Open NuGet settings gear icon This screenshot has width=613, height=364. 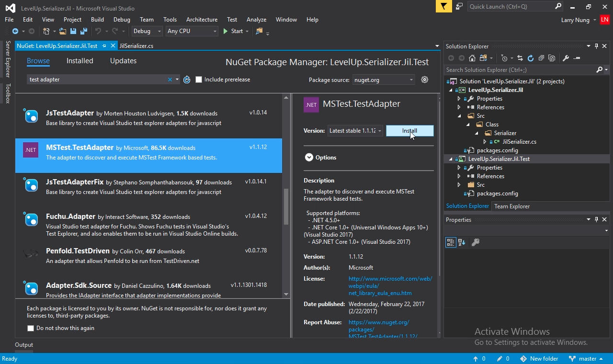pos(424,80)
